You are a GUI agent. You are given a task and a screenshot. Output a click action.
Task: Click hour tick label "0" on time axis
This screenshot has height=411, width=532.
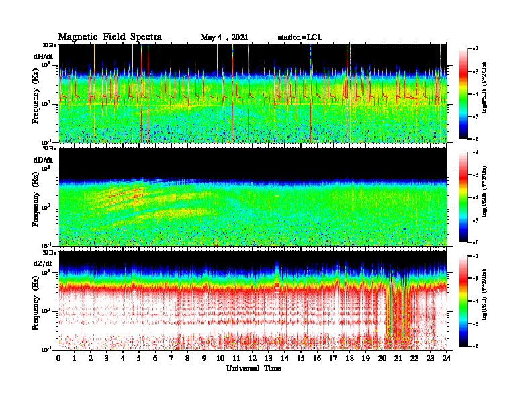pyautogui.click(x=58, y=359)
